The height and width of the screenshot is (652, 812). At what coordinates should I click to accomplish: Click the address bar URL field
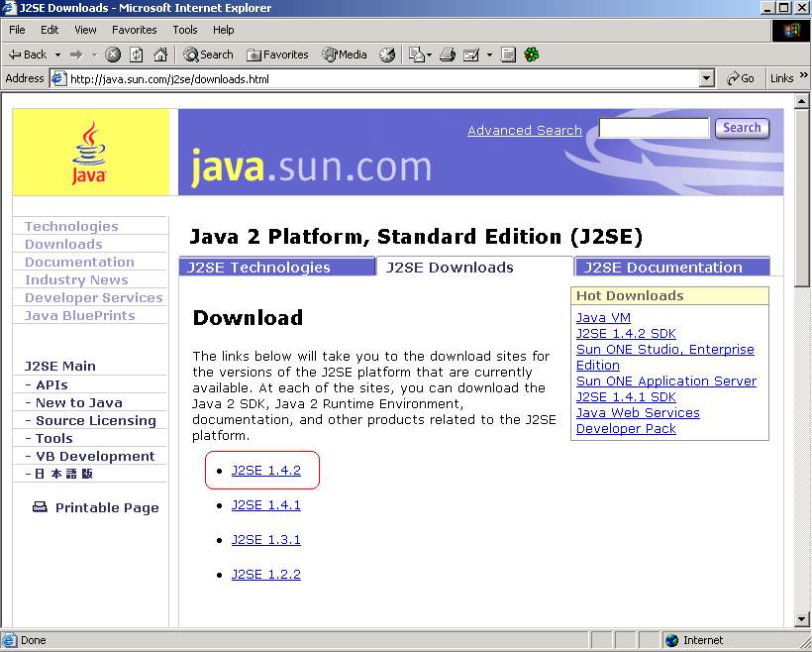[382, 79]
